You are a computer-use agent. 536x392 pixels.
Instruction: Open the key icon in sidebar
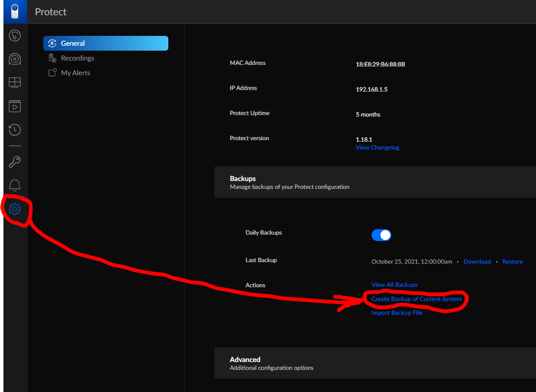[15, 161]
